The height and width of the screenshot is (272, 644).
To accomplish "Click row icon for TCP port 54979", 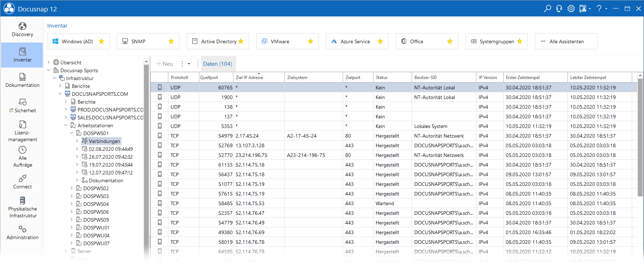I will click(x=159, y=136).
